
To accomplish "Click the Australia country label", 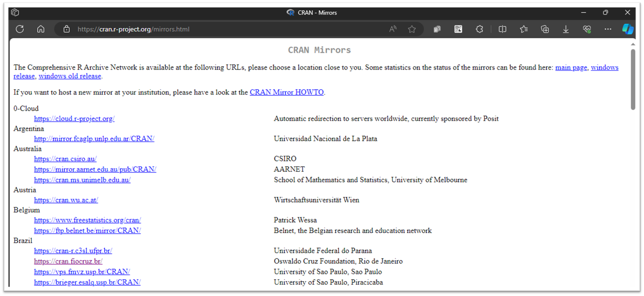I will click(27, 149).
